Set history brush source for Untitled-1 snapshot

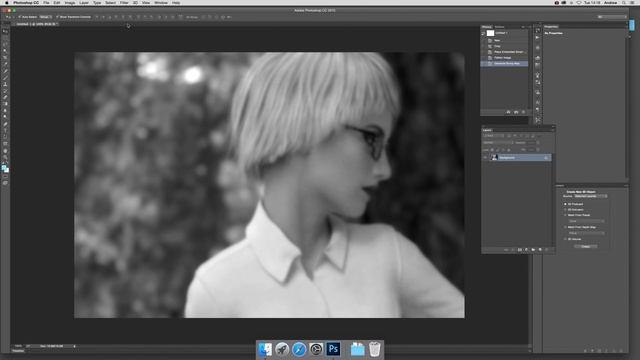[x=482, y=33]
